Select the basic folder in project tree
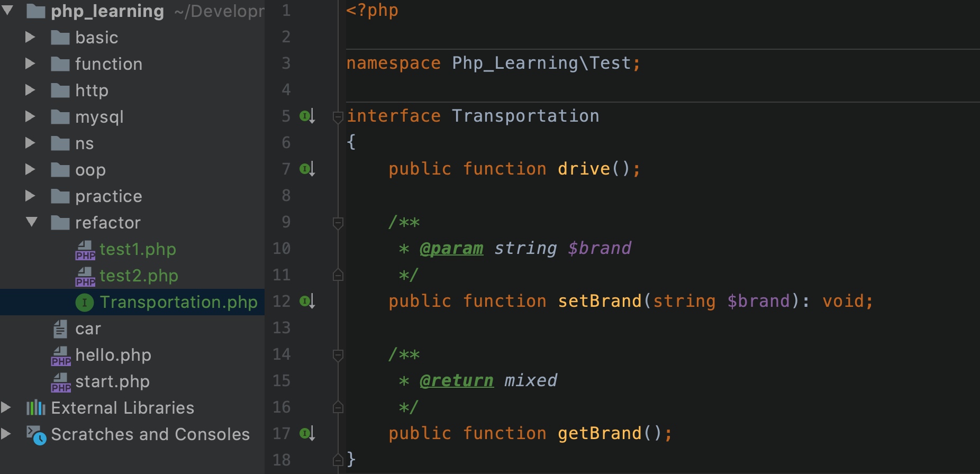Screen dimensions: 980x474 click(97, 38)
